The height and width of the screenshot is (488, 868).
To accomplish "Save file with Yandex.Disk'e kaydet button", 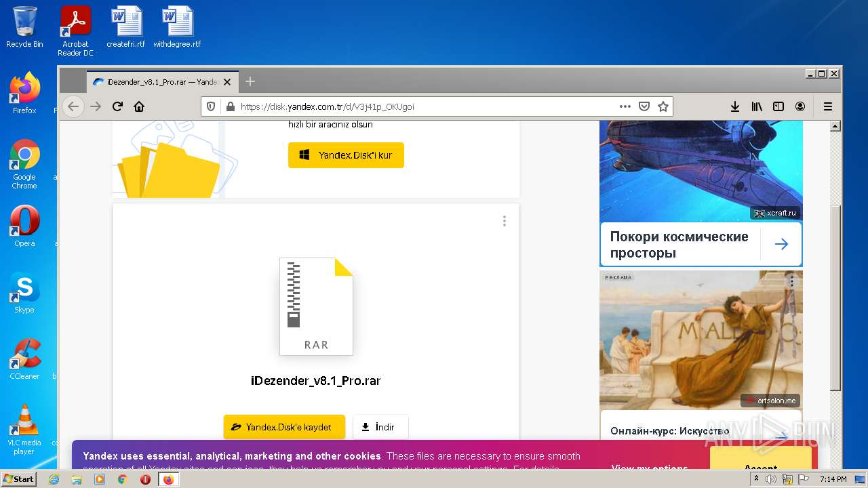I will (x=284, y=427).
